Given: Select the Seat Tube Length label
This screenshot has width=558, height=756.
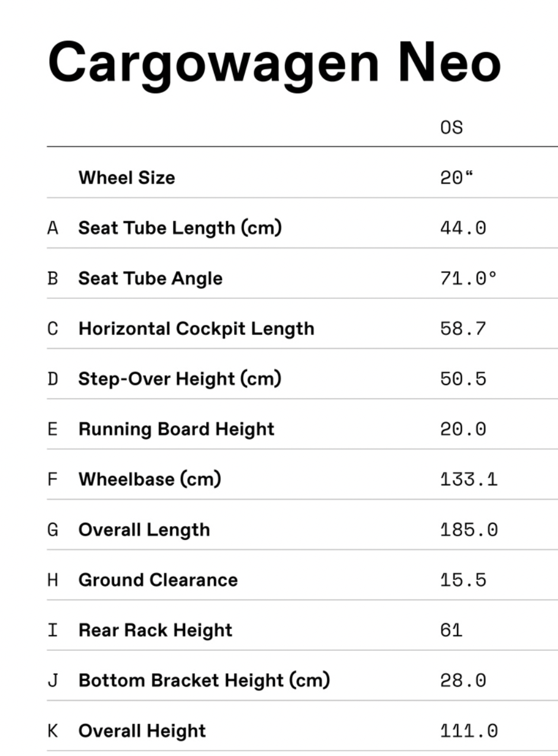Looking at the screenshot, I should click(180, 228).
